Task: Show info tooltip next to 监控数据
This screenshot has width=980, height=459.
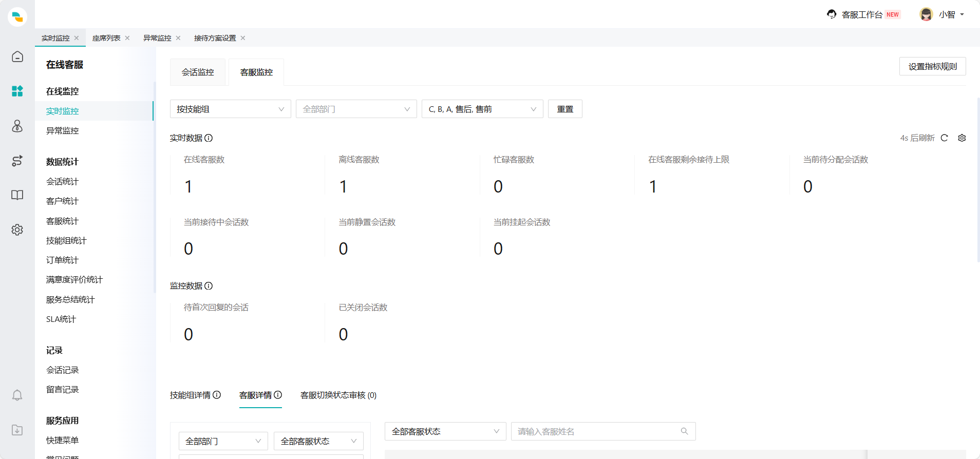Action: (x=209, y=285)
